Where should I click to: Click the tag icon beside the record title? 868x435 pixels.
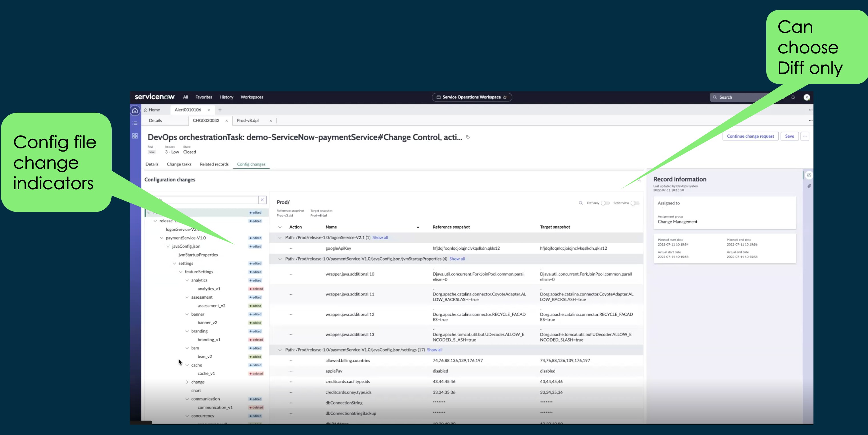468,137
